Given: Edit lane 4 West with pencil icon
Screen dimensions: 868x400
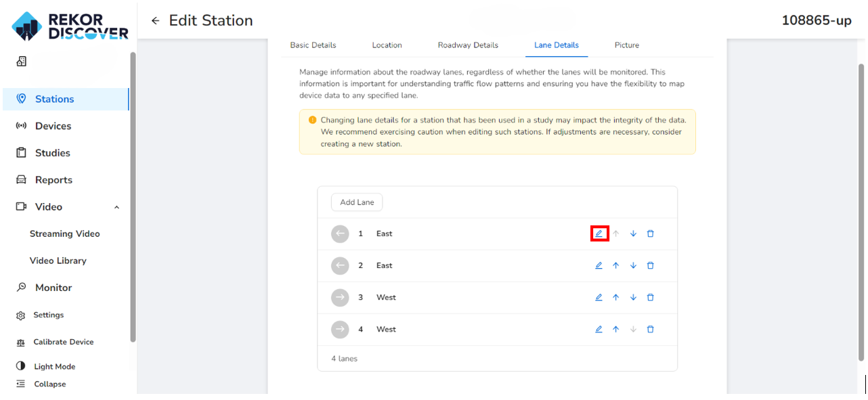Looking at the screenshot, I should click(599, 329).
